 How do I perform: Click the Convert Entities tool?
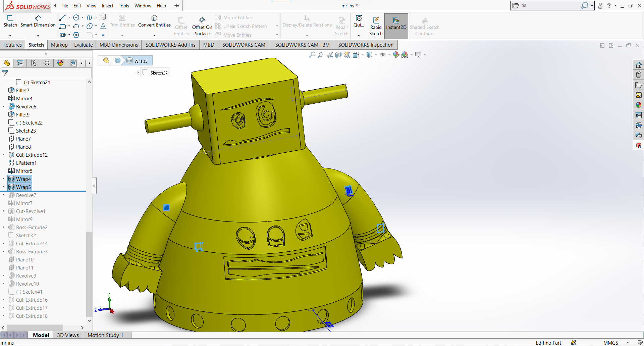pos(154,21)
